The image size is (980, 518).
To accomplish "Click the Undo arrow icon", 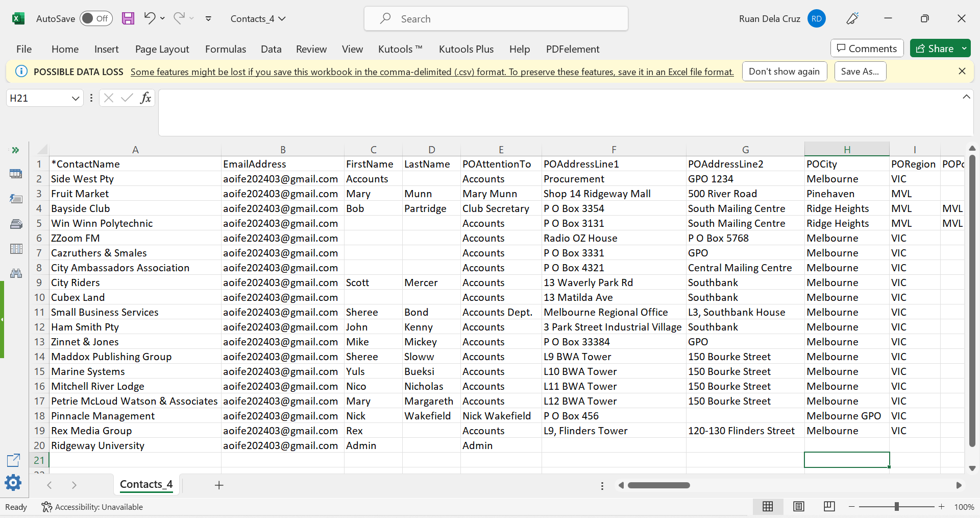I will (149, 18).
